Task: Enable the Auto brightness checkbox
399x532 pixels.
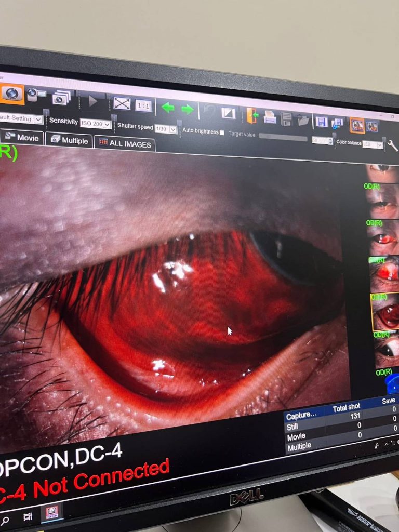Action: tap(222, 133)
